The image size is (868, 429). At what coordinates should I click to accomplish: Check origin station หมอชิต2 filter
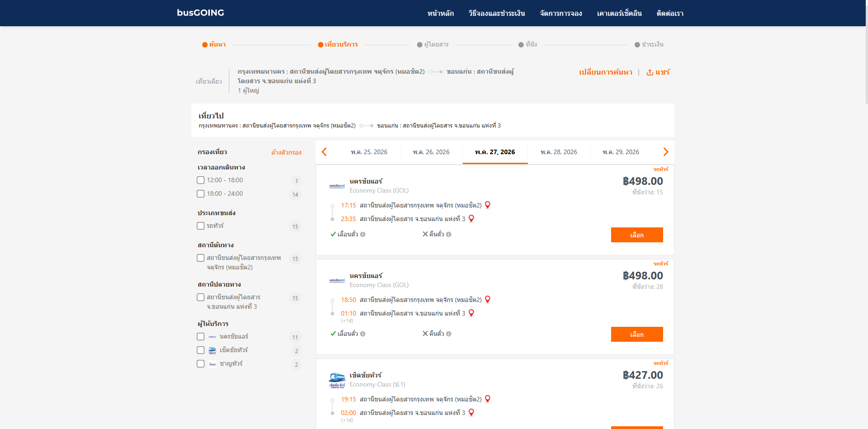(x=201, y=258)
